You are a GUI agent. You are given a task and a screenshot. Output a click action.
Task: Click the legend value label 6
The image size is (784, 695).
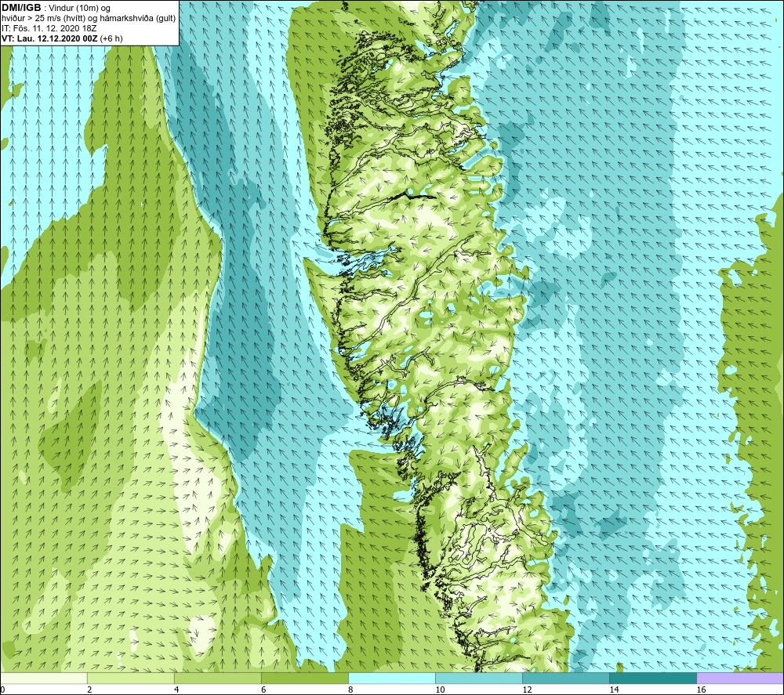pos(263,690)
